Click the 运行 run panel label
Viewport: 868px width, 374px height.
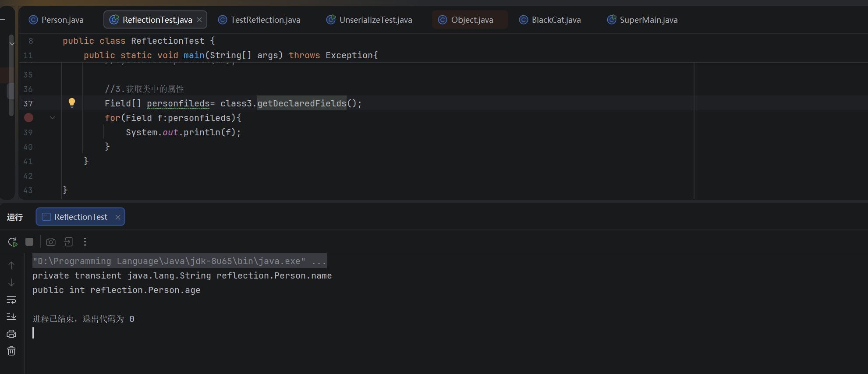15,217
